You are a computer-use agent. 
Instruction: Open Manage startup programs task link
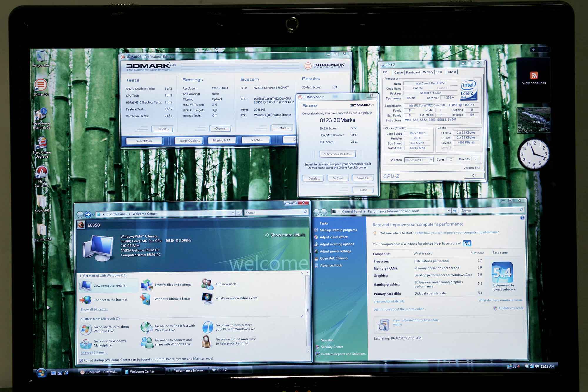point(338,230)
